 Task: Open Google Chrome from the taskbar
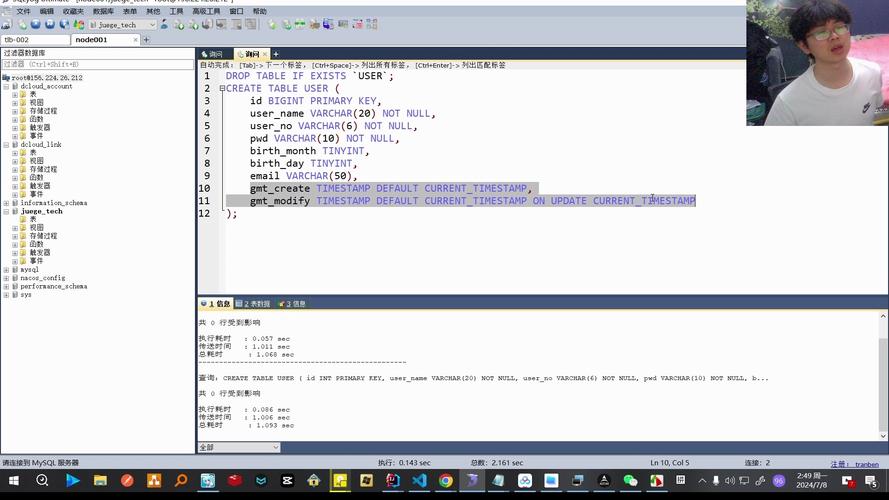point(445,481)
